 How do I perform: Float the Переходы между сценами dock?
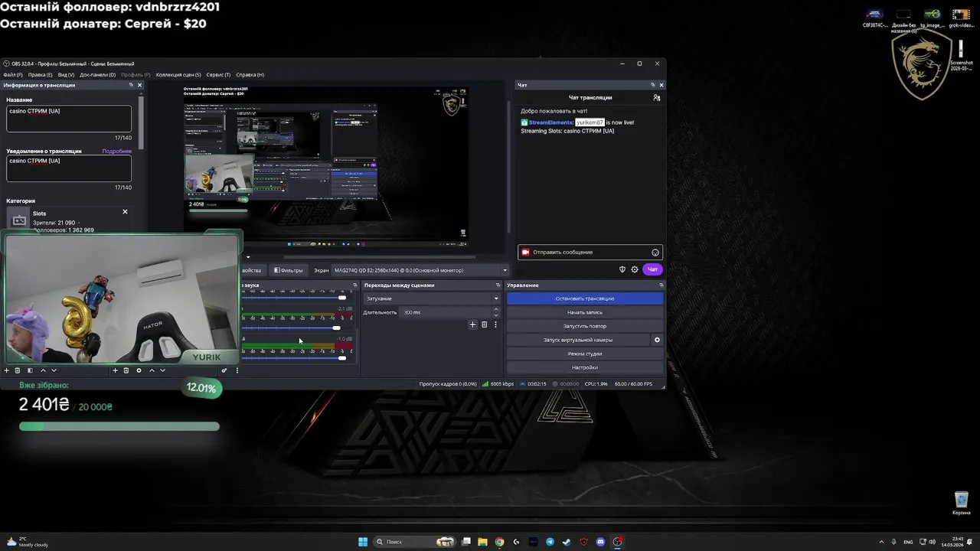(x=496, y=285)
